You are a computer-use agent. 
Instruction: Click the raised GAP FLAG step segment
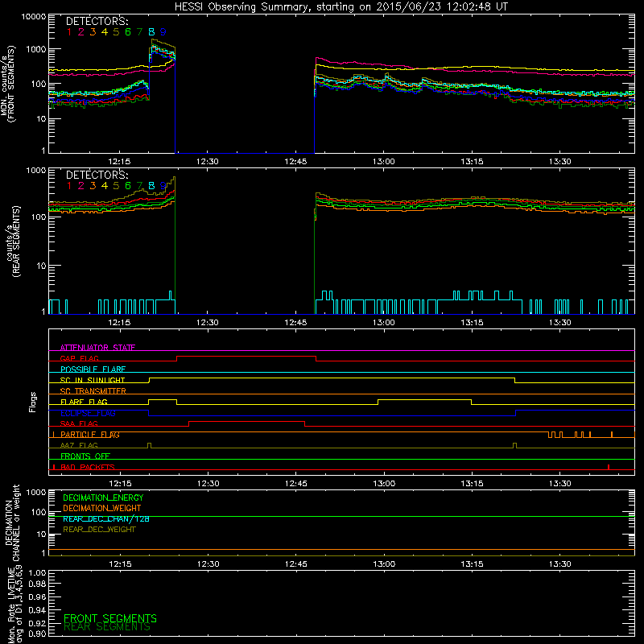246,357
